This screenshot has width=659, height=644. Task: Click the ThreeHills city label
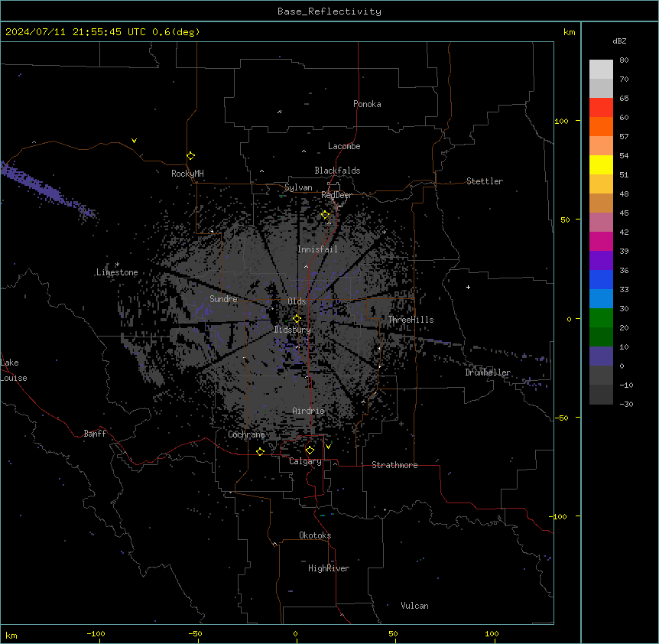pyautogui.click(x=411, y=320)
